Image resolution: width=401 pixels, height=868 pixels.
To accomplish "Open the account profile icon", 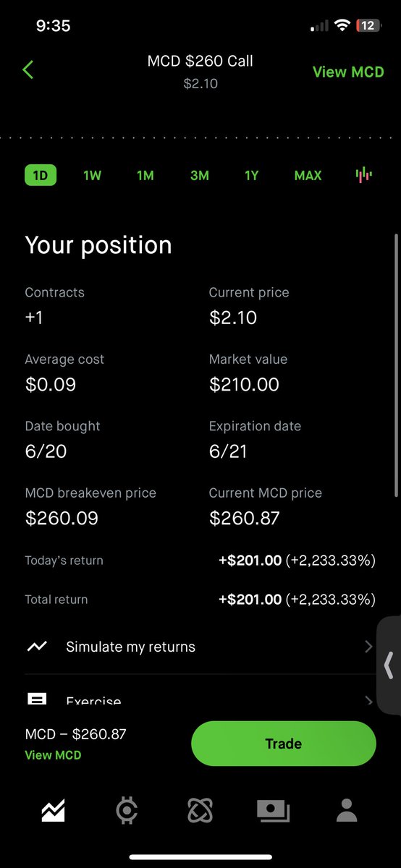I will pos(347,811).
